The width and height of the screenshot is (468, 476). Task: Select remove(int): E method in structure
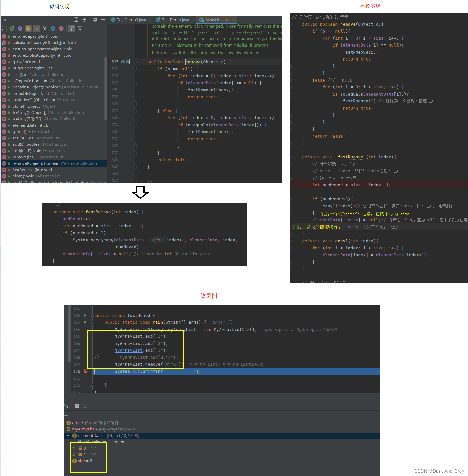coord(38,157)
